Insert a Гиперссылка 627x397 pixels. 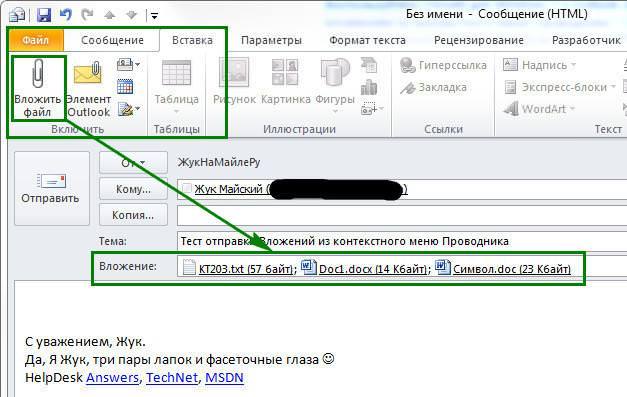[x=443, y=65]
